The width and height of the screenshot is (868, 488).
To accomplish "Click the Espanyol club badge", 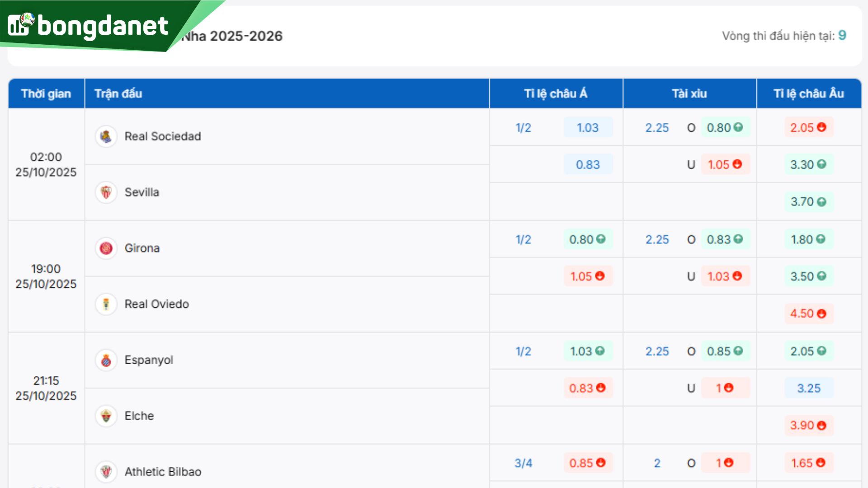I will (106, 360).
